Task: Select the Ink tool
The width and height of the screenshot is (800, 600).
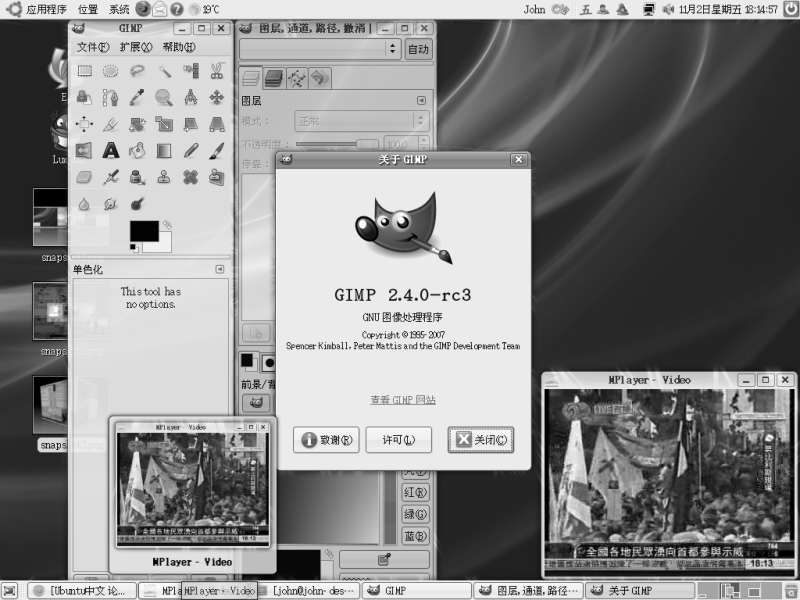Action: (137, 177)
